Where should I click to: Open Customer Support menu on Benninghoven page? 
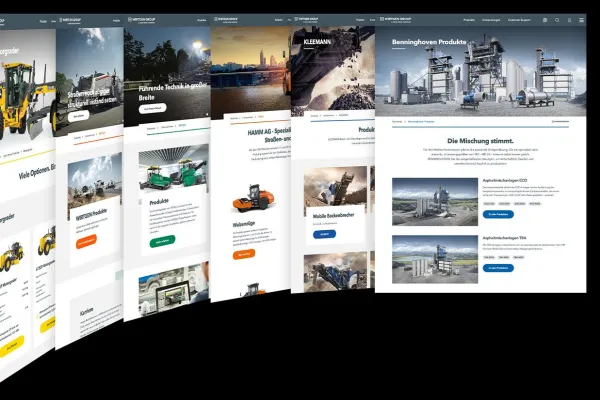tap(519, 20)
